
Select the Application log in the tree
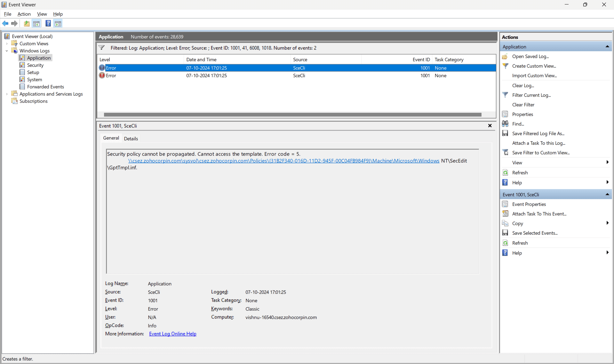click(x=39, y=58)
